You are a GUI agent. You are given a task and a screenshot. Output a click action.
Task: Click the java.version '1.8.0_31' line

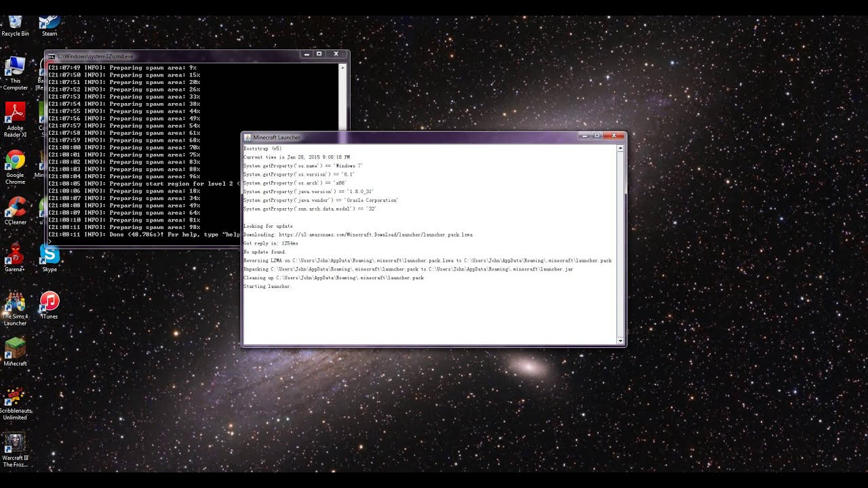[309, 192]
